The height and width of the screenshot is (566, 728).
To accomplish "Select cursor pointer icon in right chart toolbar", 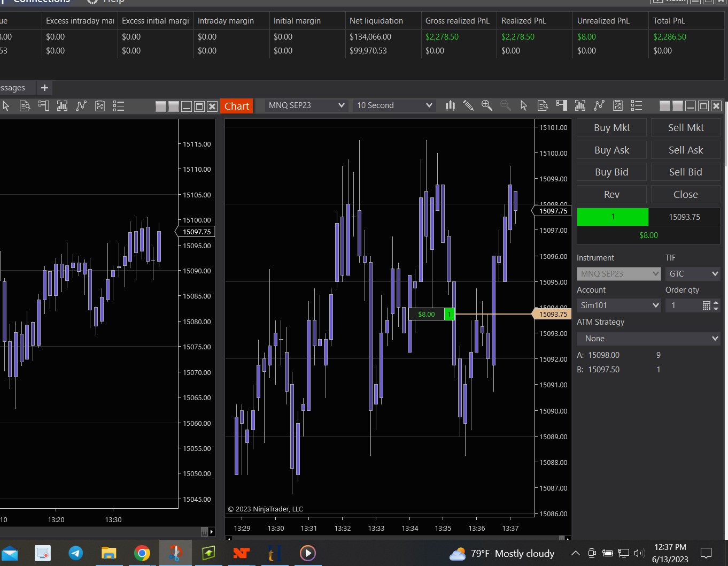I will click(x=524, y=105).
